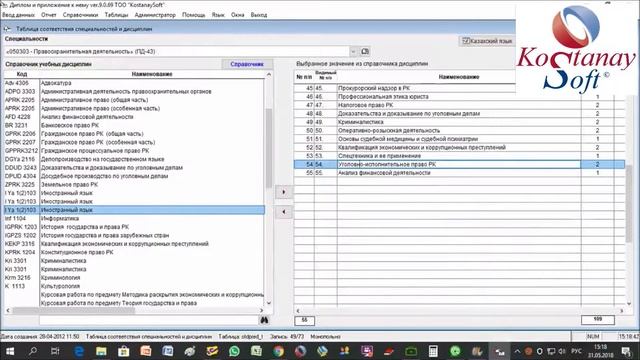Show hidden system tray icons chevron
The width and height of the screenshot is (640, 360).
point(517,351)
